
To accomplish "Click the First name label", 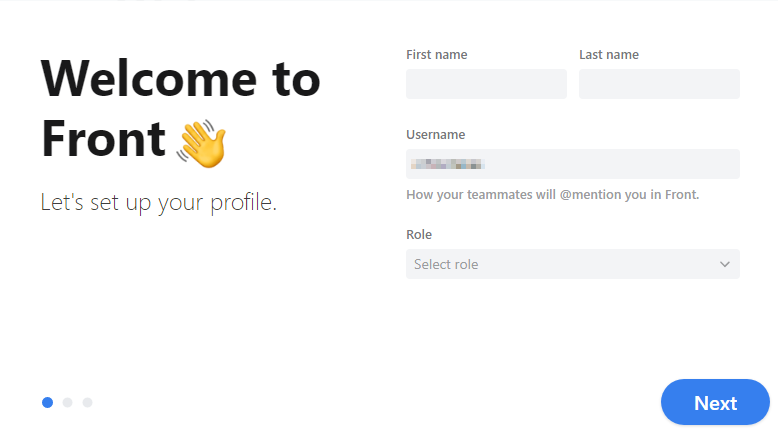I will click(437, 55).
